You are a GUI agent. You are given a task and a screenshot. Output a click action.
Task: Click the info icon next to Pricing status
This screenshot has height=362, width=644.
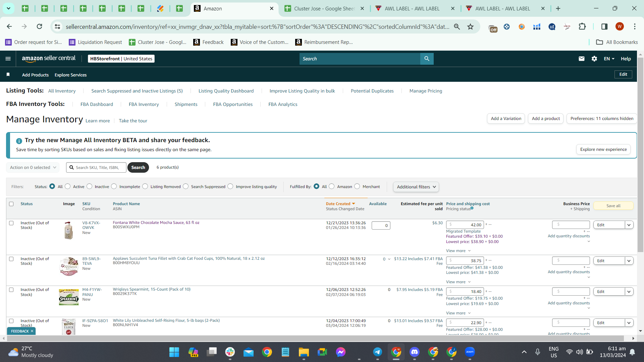pyautogui.click(x=472, y=208)
